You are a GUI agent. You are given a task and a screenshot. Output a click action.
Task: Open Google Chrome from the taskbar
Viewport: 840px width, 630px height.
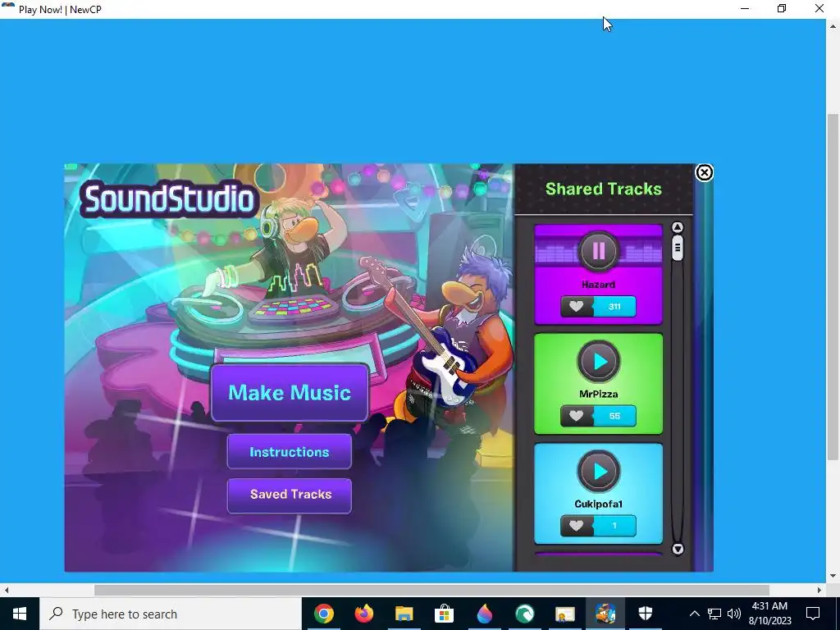click(323, 614)
